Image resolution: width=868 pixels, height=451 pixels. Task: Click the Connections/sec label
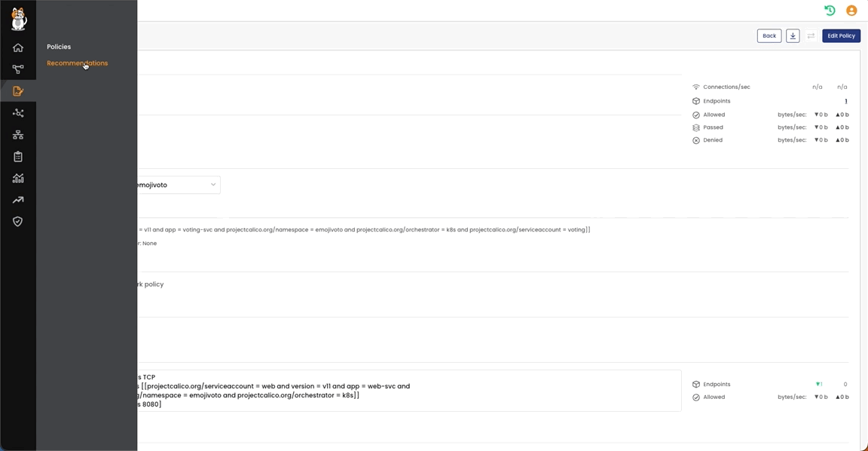[726, 87]
